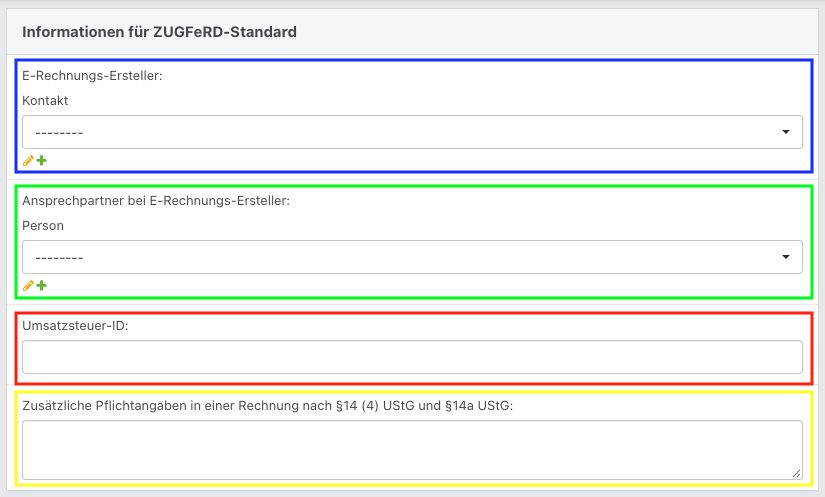Focus the Umsatzsteuer-ID input field
The width and height of the screenshot is (825, 497).
412,357
